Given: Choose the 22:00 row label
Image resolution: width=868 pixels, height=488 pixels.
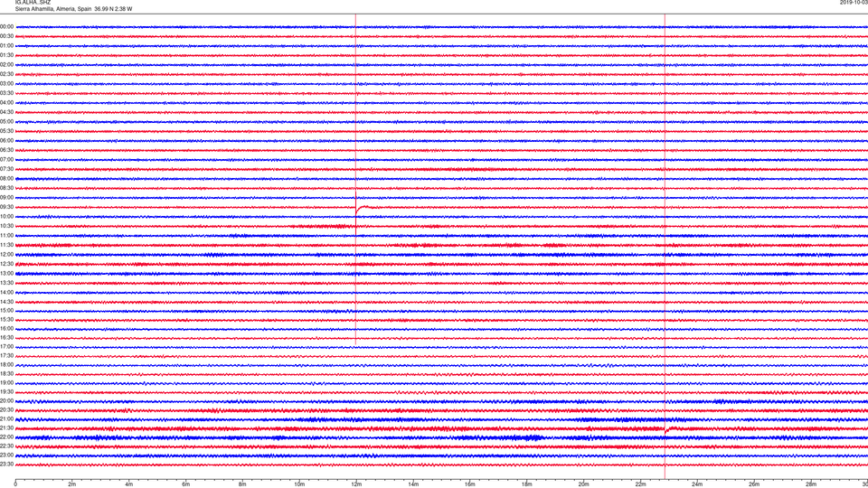Looking at the screenshot, I should pyautogui.click(x=6, y=437).
